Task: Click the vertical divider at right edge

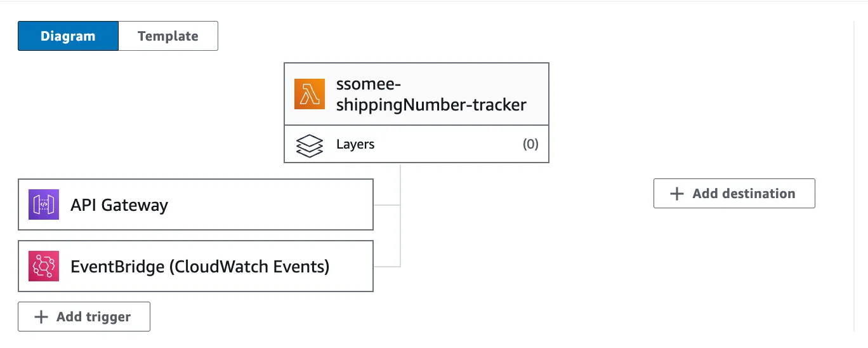Action: pos(854,178)
